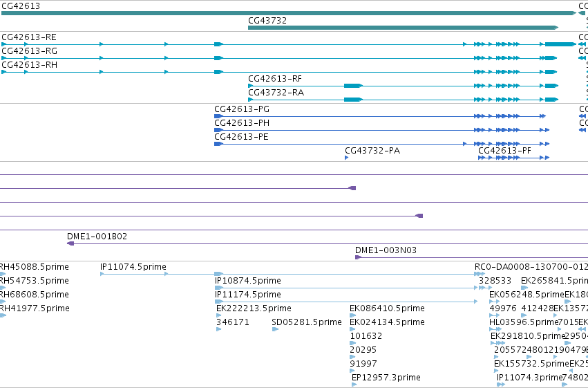588x388 pixels.
Task: Click the CG42613 gene label
Action: click(21, 6)
